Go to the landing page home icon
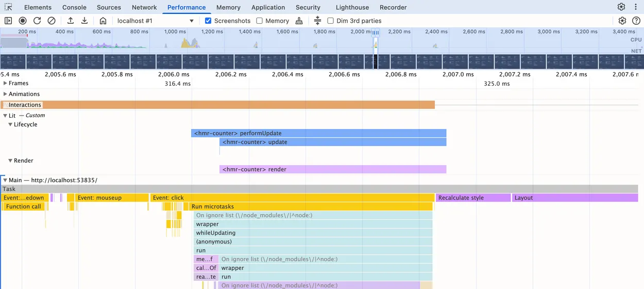The image size is (644, 289). (x=103, y=21)
